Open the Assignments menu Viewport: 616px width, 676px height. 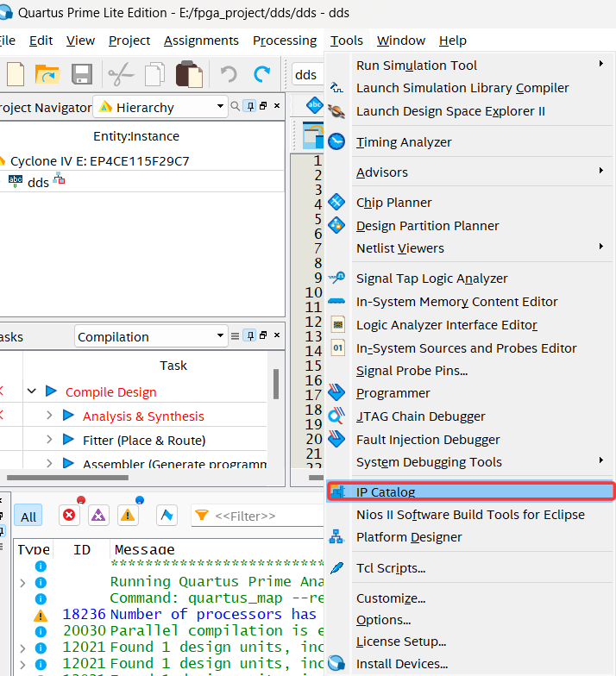201,41
